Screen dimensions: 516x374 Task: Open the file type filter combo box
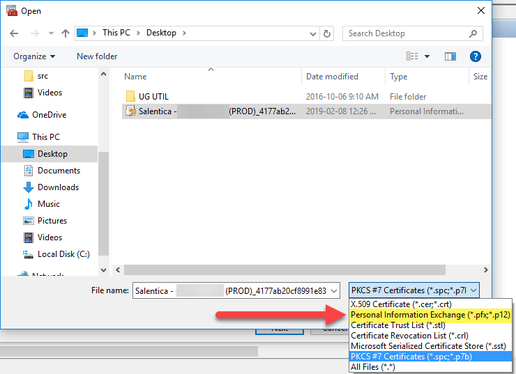coord(414,290)
